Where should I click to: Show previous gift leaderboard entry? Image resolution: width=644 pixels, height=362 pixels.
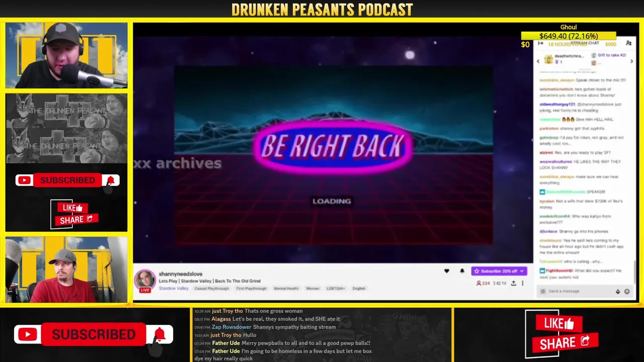pos(538,61)
